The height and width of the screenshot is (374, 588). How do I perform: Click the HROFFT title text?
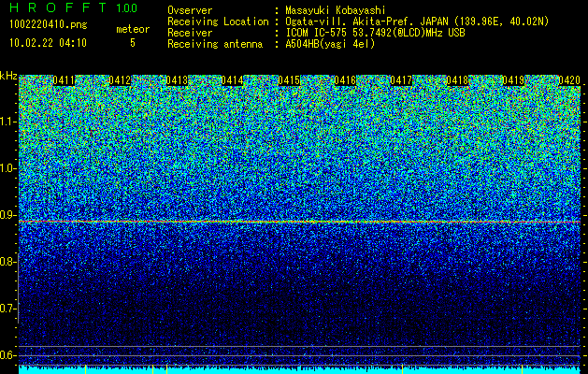click(x=58, y=7)
